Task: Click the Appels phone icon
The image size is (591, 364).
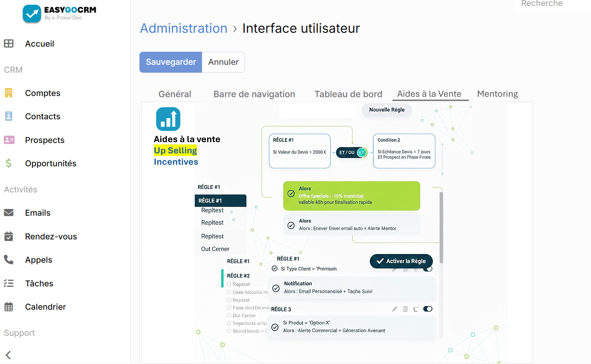Action: click(9, 260)
